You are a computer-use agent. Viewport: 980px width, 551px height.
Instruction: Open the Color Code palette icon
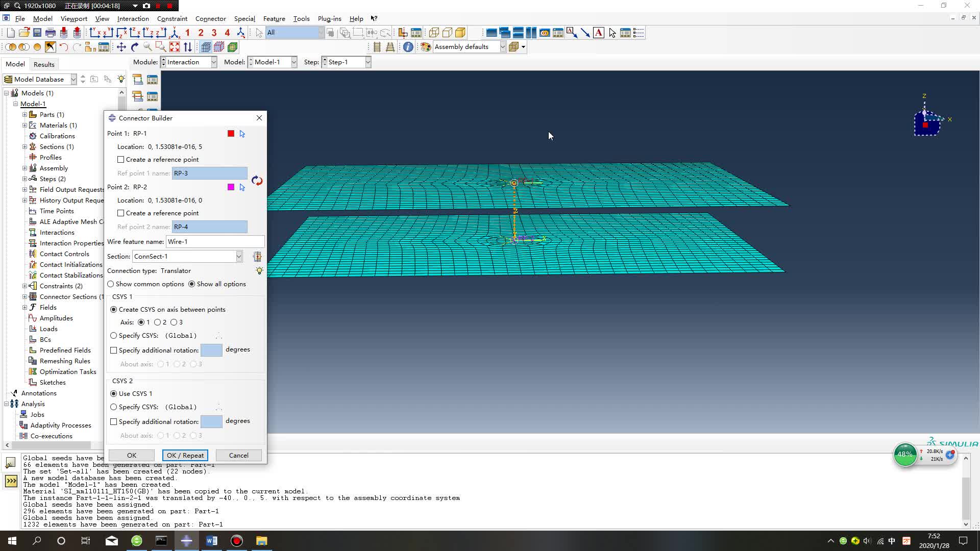tap(425, 47)
